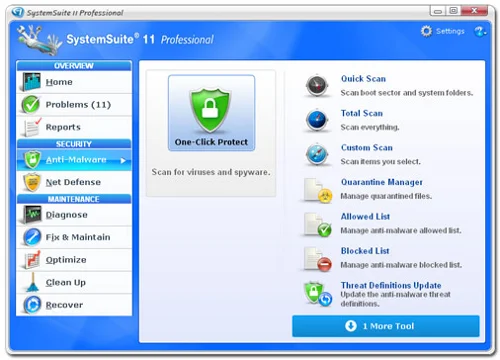The image size is (500, 360).
Task: Open the Settings link
Action: [x=450, y=31]
